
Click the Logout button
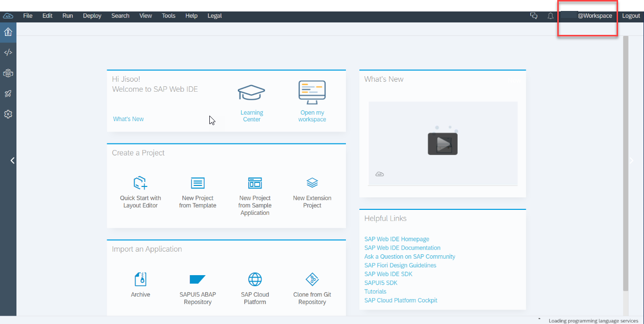631,16
